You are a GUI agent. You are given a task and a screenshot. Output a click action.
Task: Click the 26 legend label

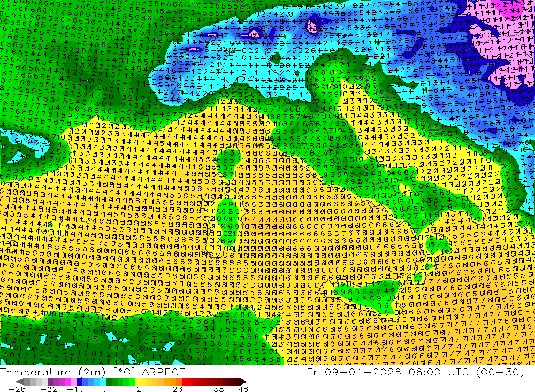click(x=178, y=389)
